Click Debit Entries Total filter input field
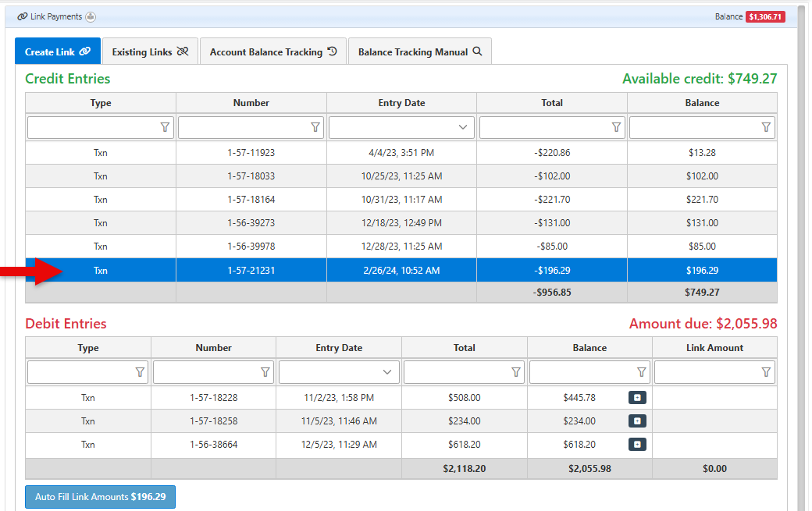 coord(456,372)
